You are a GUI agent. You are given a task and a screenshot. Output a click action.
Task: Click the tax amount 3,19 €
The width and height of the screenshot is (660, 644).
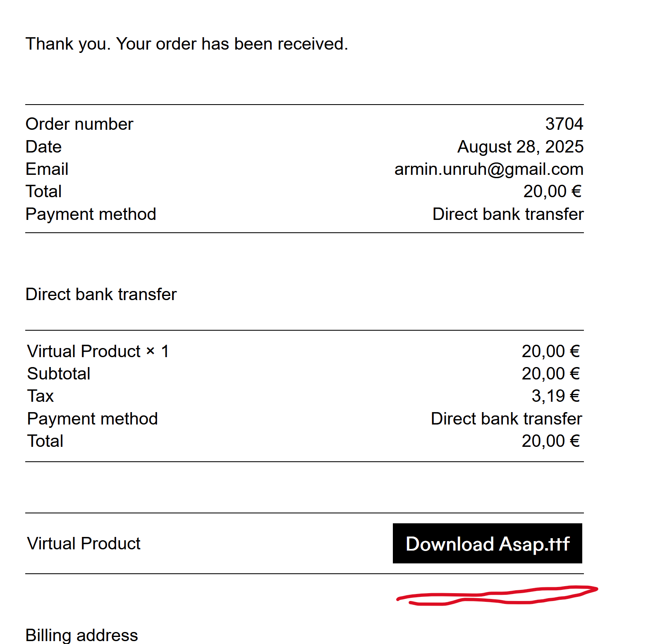pyautogui.click(x=555, y=396)
